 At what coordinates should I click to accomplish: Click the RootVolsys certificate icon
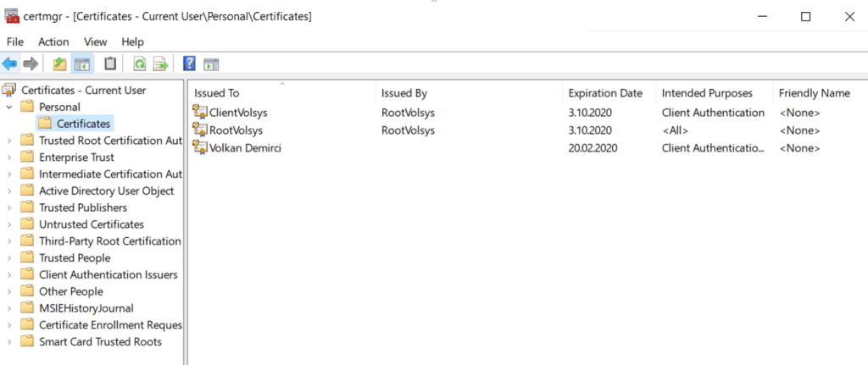200,130
